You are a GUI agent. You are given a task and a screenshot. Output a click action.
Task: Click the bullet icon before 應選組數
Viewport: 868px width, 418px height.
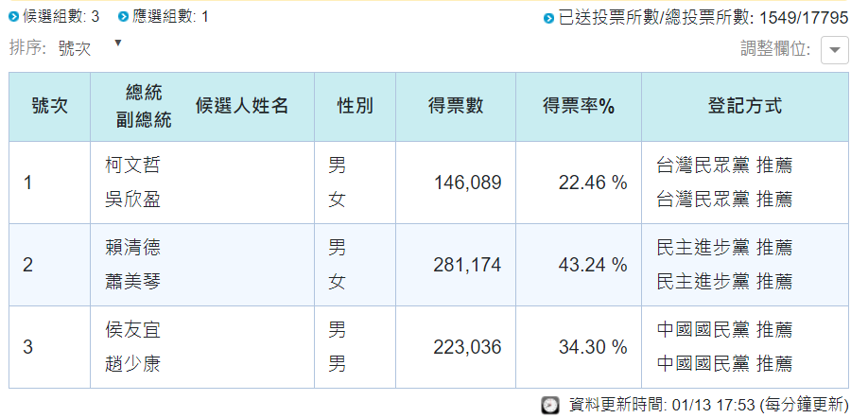coord(124,17)
